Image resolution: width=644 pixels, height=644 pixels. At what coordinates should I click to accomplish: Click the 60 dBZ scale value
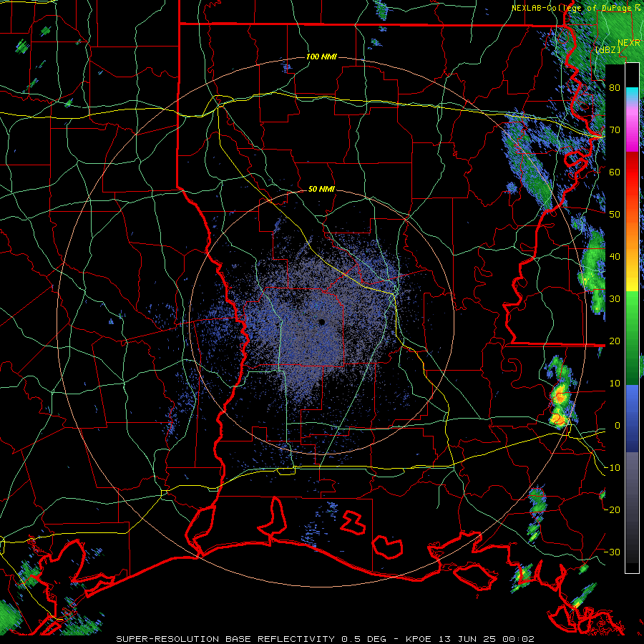(x=615, y=172)
